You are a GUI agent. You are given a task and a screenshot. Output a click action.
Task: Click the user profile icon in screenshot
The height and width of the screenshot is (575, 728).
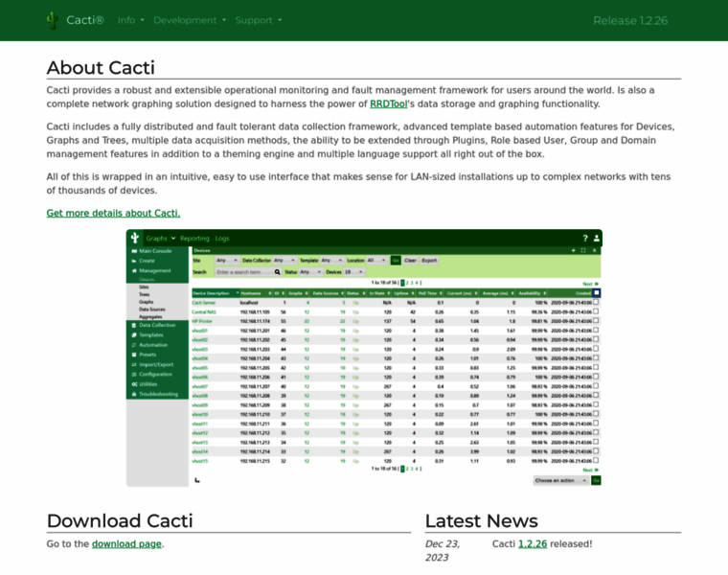pos(597,239)
